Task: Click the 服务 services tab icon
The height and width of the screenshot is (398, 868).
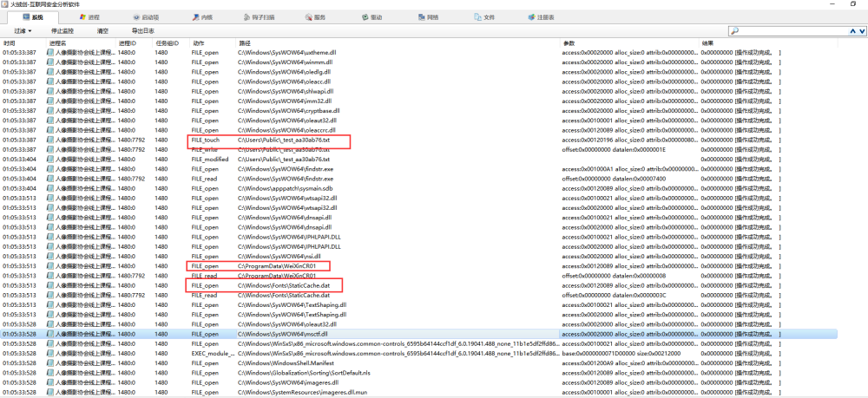Action: coord(309,17)
